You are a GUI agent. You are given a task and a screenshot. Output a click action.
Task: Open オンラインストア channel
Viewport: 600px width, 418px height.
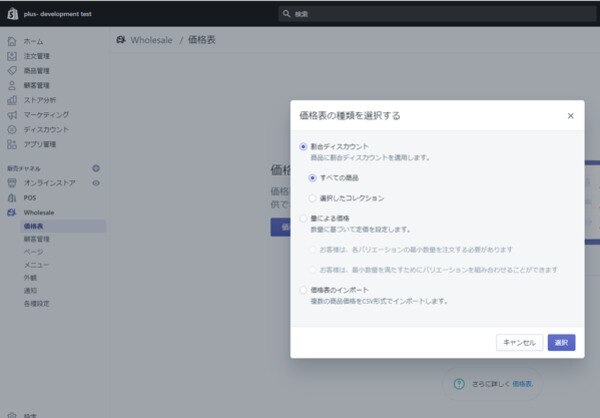tap(49, 183)
